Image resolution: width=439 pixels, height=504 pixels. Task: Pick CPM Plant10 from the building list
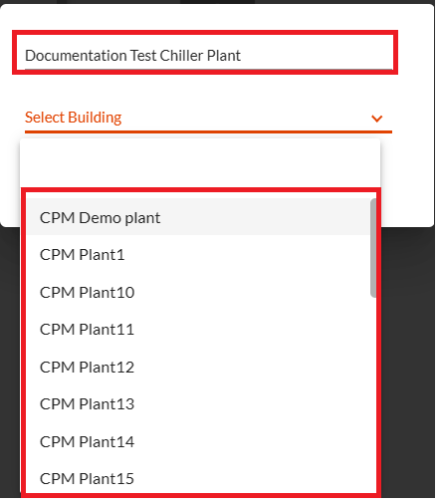point(198,293)
